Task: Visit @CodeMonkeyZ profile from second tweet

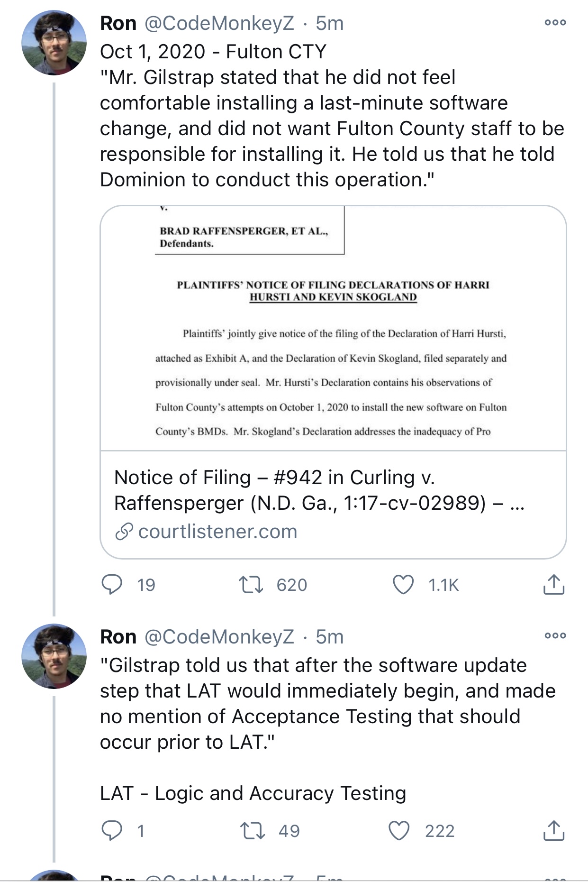Action: tap(219, 637)
